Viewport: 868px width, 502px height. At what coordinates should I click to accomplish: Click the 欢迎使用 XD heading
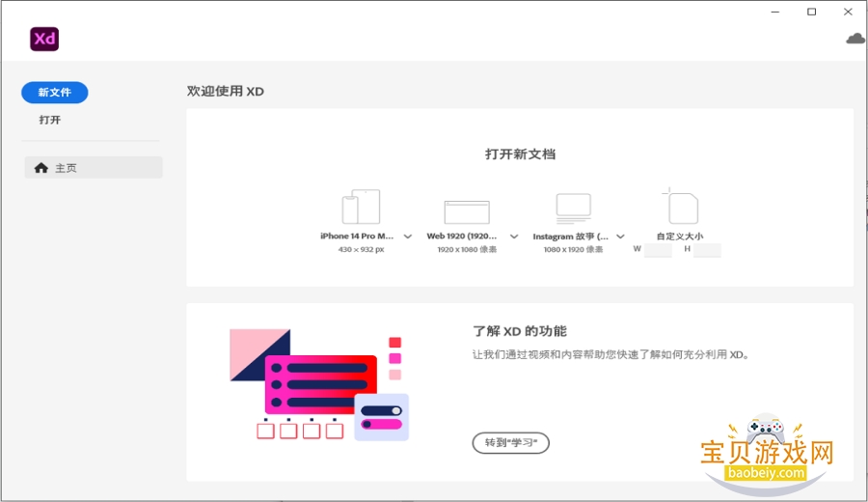(x=226, y=92)
